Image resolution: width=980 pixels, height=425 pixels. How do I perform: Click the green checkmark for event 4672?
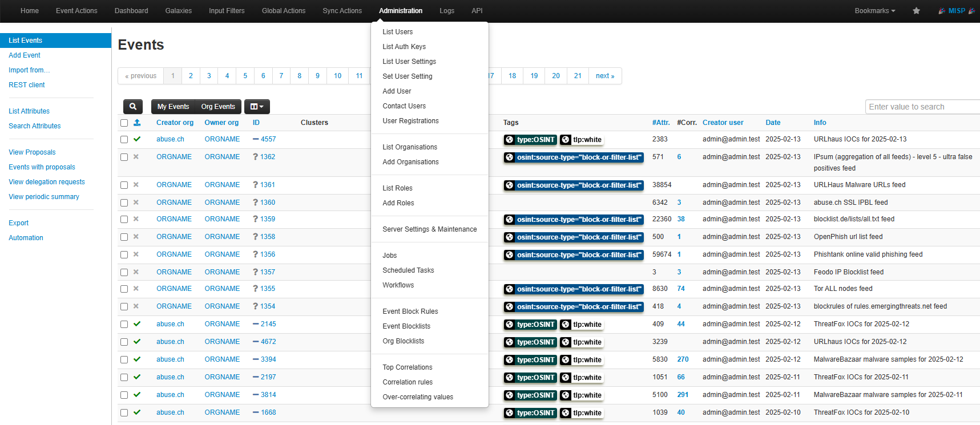pos(137,342)
